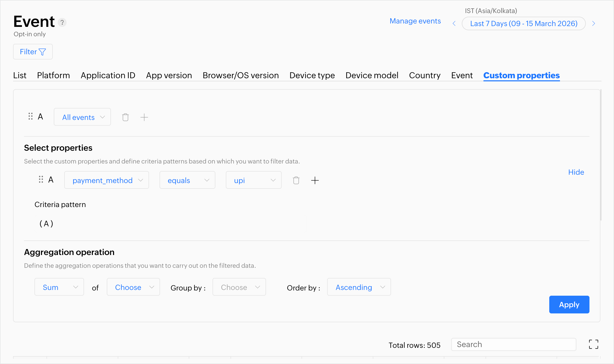Delete the payment_method property criterion

(x=296, y=180)
